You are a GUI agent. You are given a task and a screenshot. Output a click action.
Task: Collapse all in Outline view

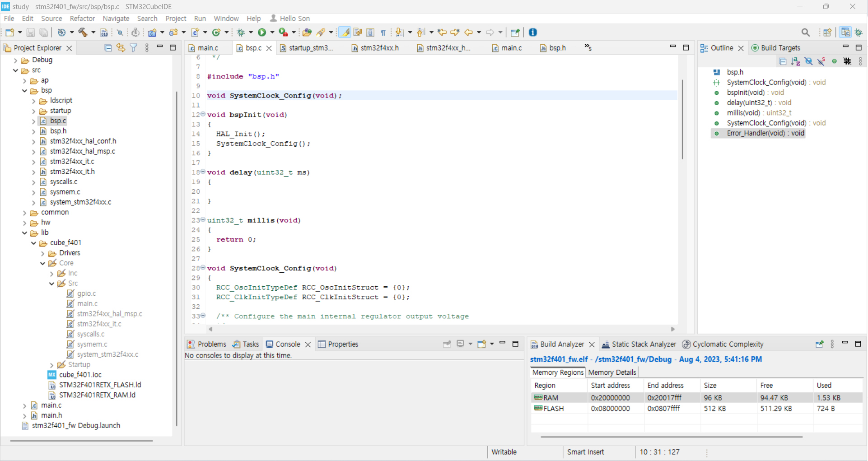pyautogui.click(x=783, y=61)
